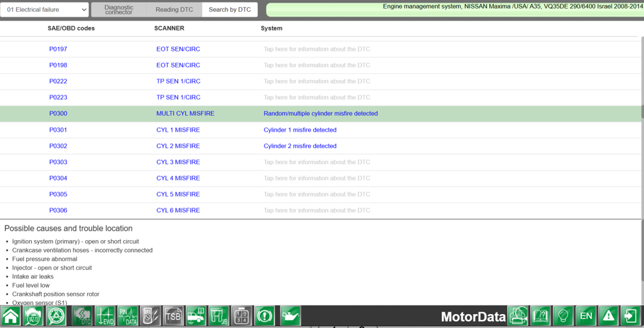Open the wheel hub search icon

pyautogui.click(x=56, y=316)
